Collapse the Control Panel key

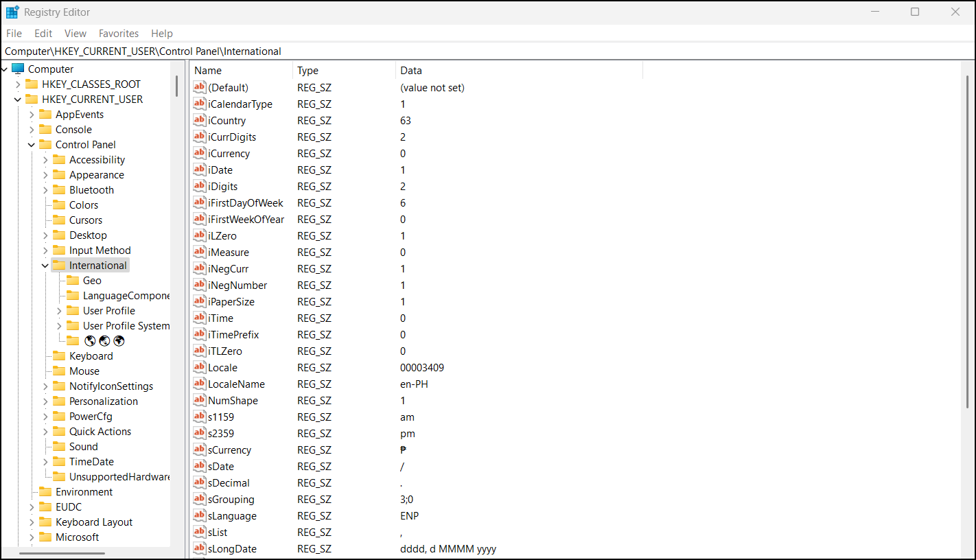click(32, 145)
